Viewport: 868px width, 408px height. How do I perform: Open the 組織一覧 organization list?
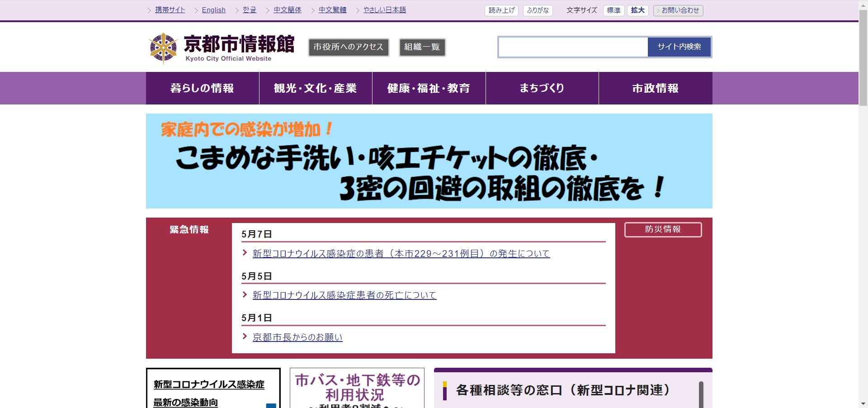tap(422, 47)
